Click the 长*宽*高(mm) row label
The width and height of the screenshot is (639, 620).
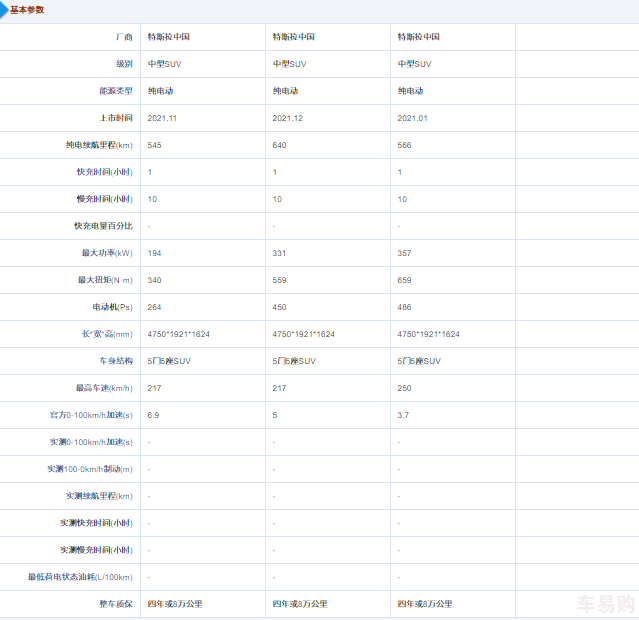tap(107, 334)
